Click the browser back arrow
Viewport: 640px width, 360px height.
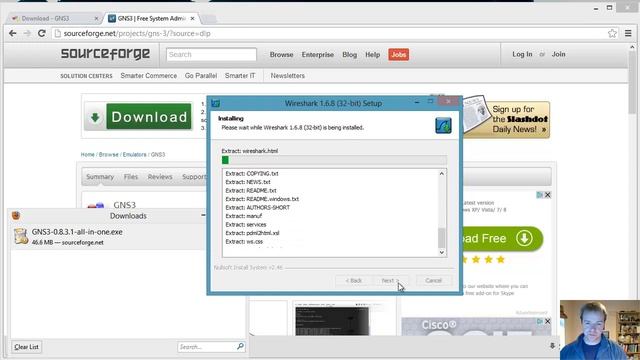coord(13,33)
